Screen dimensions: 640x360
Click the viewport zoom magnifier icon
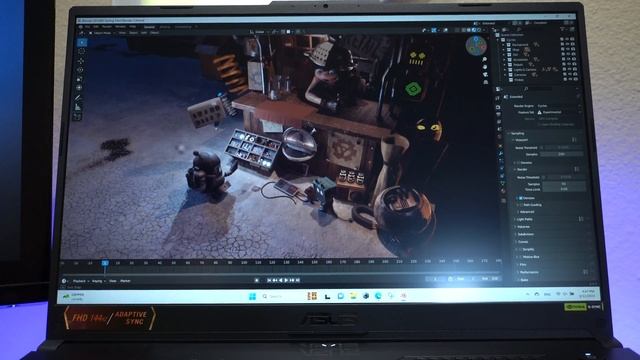point(484,60)
